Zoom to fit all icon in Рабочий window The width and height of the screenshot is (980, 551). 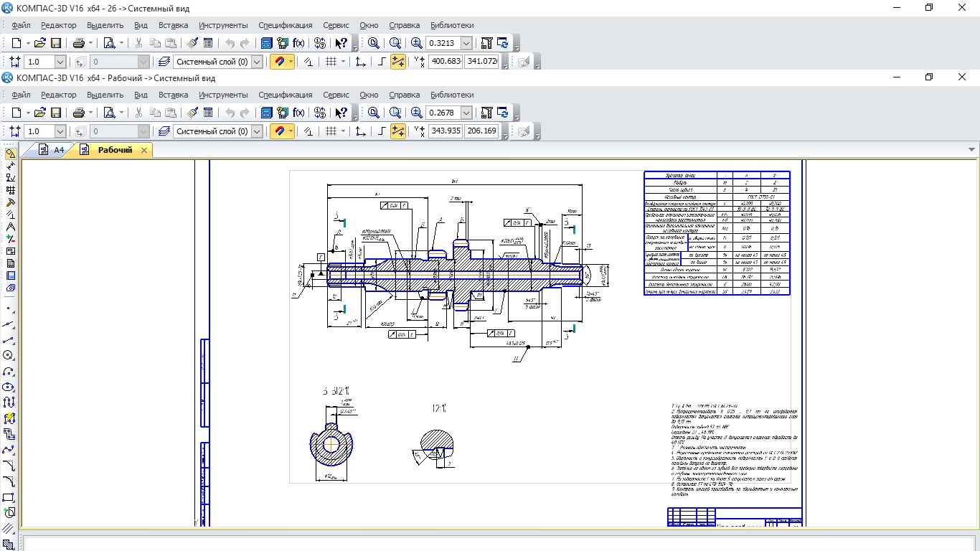(x=373, y=113)
